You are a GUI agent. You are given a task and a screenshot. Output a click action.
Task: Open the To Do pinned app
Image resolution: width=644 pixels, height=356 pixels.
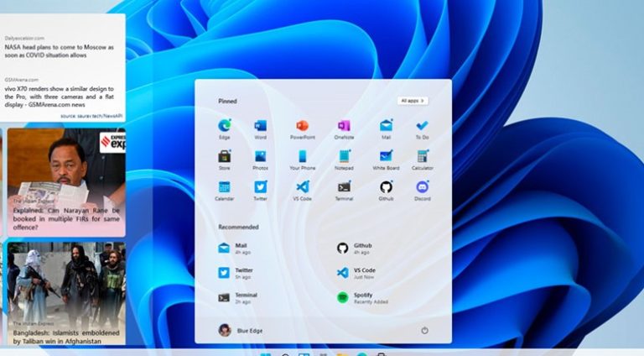[423, 129]
